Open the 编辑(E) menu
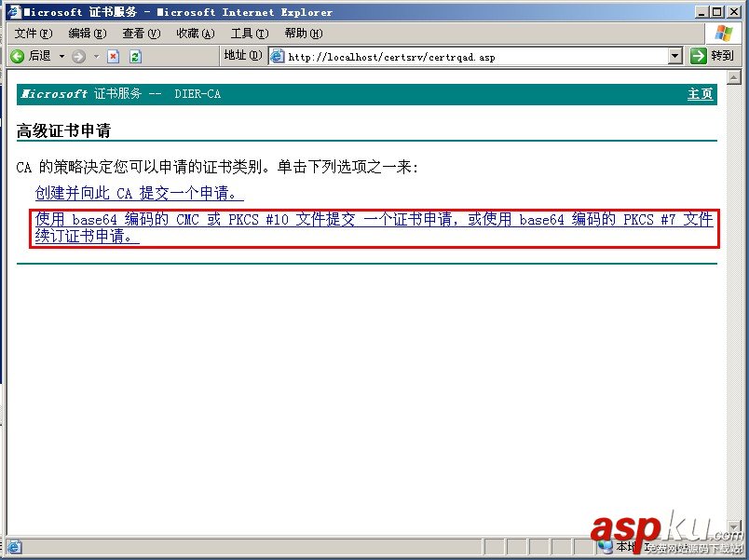The image size is (749, 560). 87,34
